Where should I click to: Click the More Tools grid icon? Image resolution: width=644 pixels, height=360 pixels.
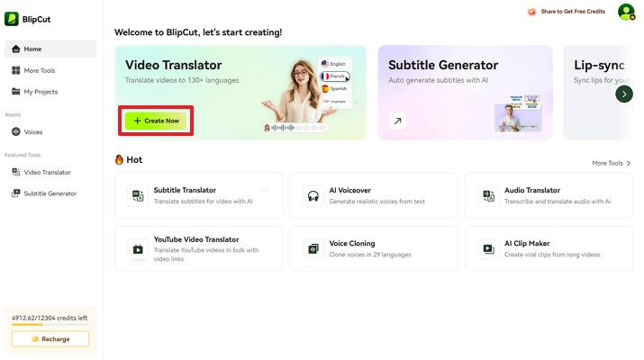pos(16,70)
